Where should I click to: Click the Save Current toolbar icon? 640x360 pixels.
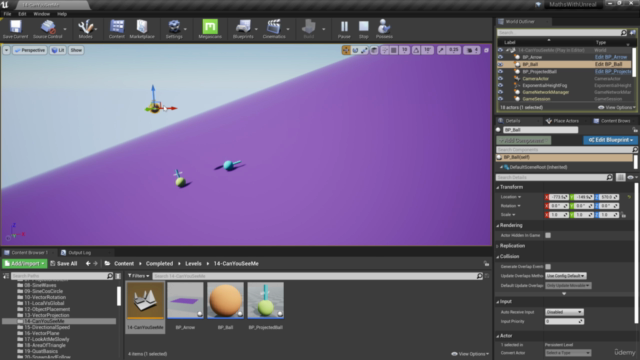[16, 29]
